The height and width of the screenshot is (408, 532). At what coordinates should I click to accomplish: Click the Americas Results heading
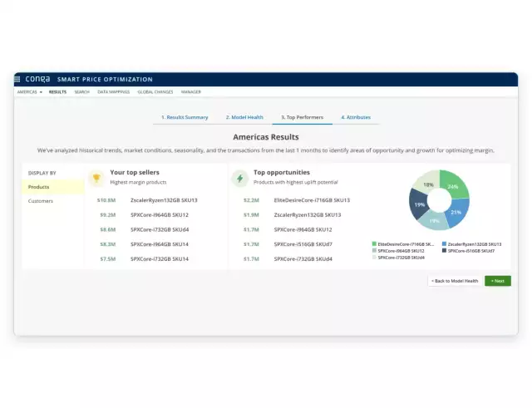tap(266, 137)
